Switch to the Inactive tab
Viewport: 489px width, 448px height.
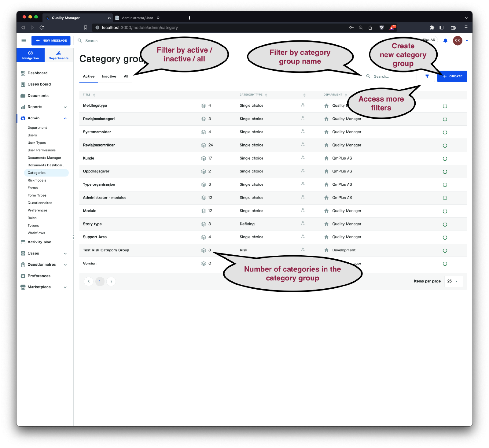click(x=109, y=76)
